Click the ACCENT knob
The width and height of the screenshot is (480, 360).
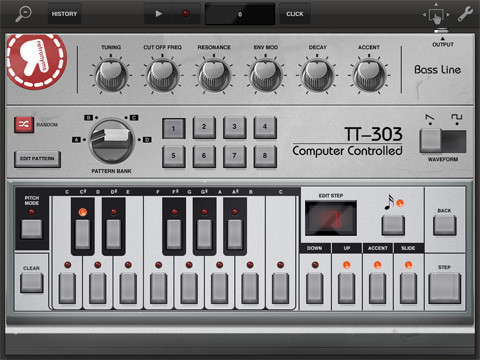(x=369, y=76)
